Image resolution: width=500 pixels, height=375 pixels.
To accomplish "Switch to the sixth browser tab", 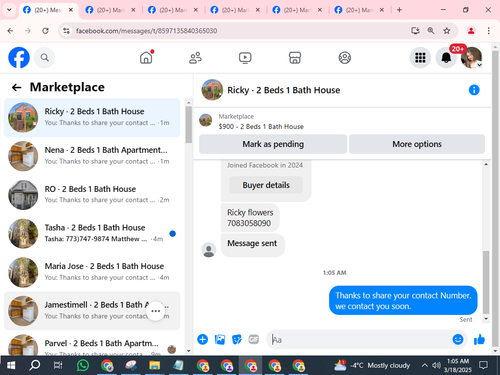I will [x=359, y=10].
